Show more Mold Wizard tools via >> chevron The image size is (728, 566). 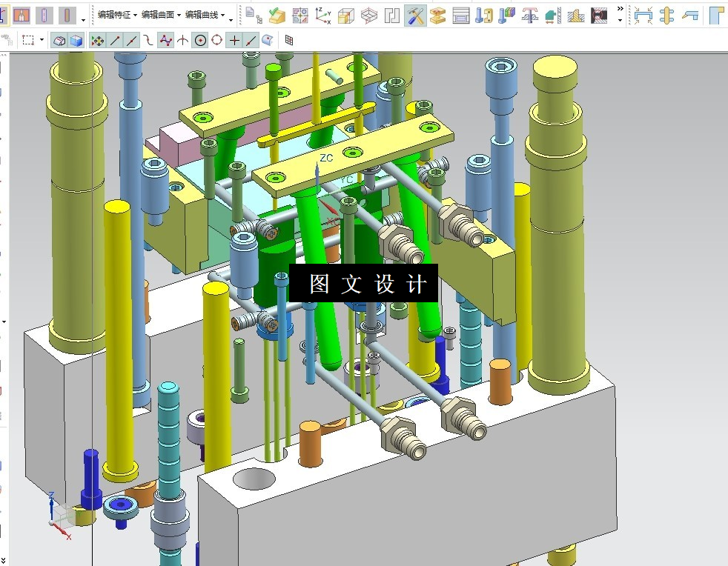620,9
